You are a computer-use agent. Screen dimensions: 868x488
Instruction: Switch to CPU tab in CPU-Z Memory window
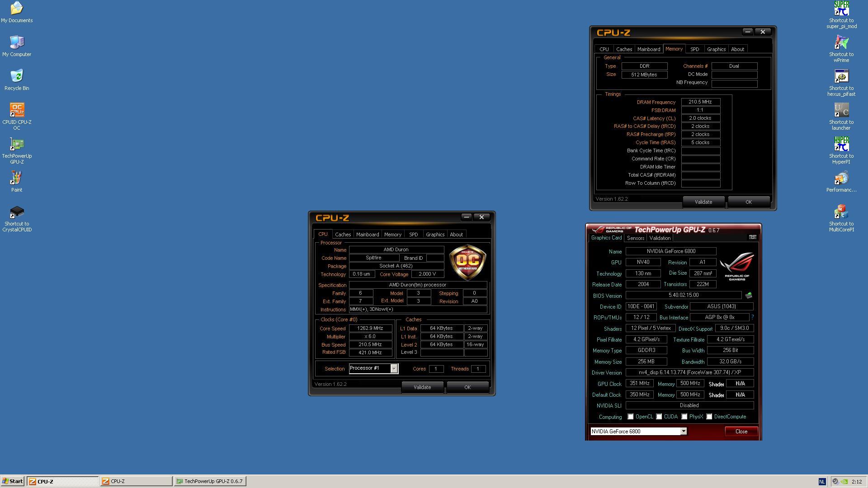point(604,49)
